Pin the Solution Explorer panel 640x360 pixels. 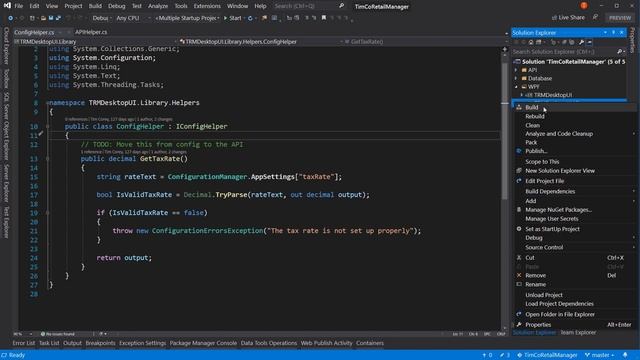[613, 32]
